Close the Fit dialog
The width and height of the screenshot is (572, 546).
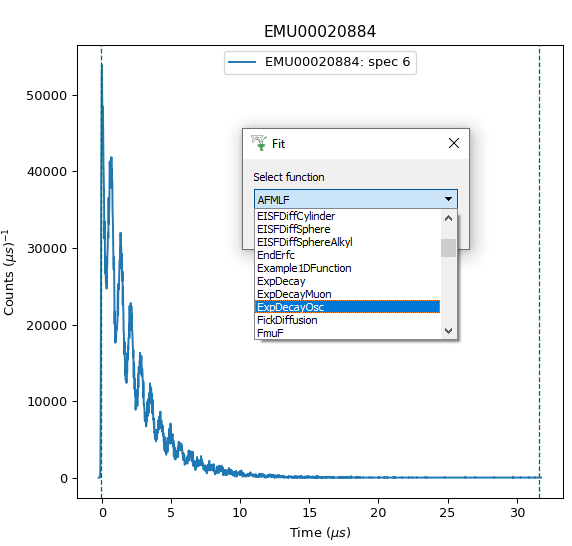point(454,143)
